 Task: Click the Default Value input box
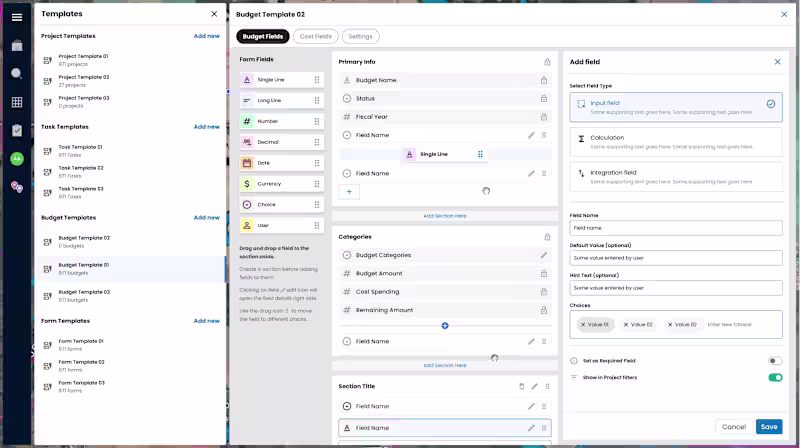[x=676, y=258]
